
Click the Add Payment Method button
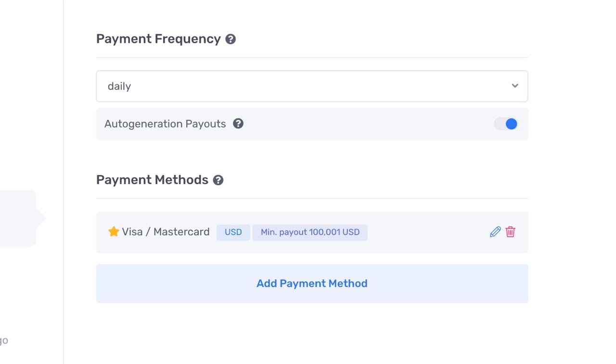(x=312, y=284)
